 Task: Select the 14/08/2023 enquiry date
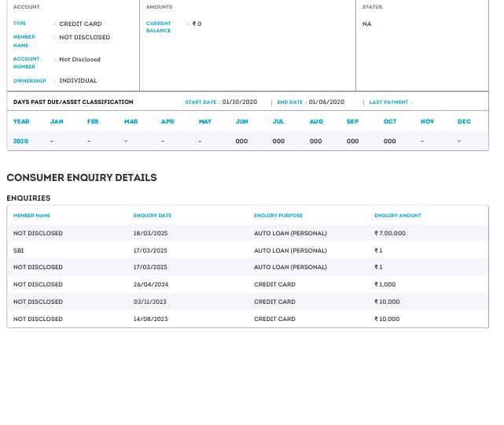tap(151, 320)
